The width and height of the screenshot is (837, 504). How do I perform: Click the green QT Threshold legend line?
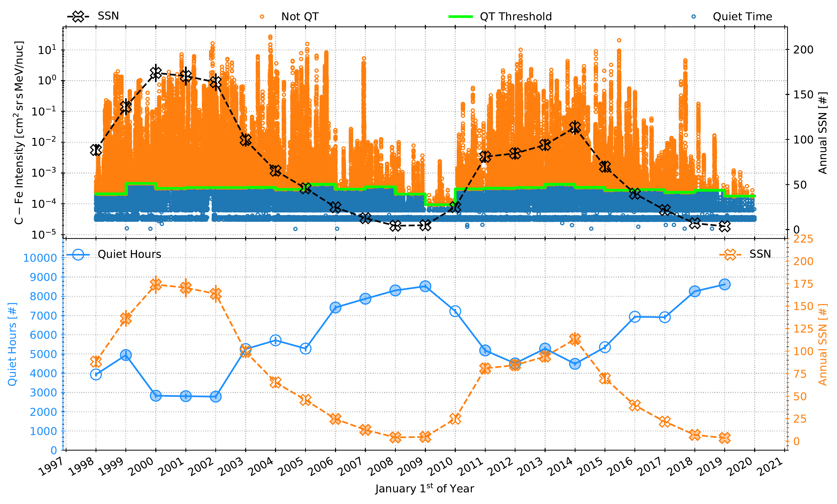460,16
